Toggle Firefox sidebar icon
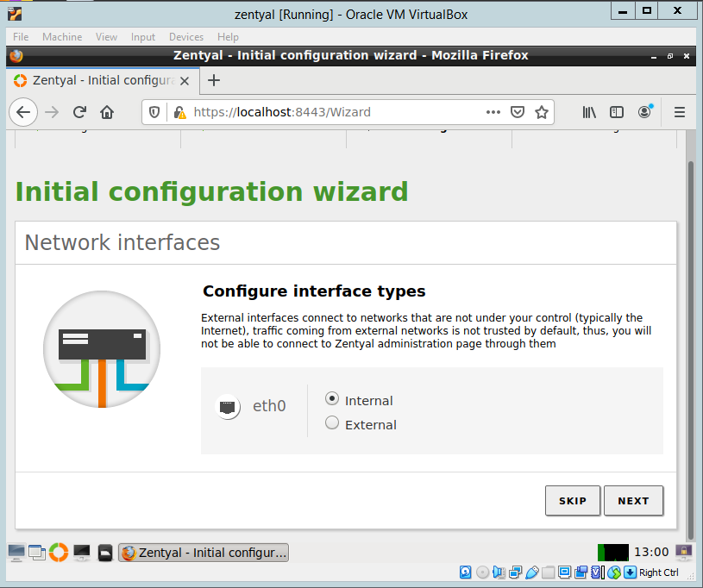 pos(617,112)
